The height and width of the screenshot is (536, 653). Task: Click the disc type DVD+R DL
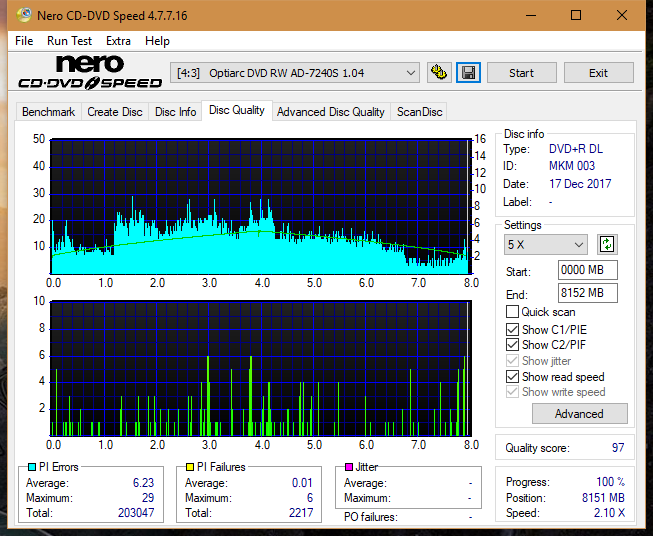pyautogui.click(x=576, y=149)
